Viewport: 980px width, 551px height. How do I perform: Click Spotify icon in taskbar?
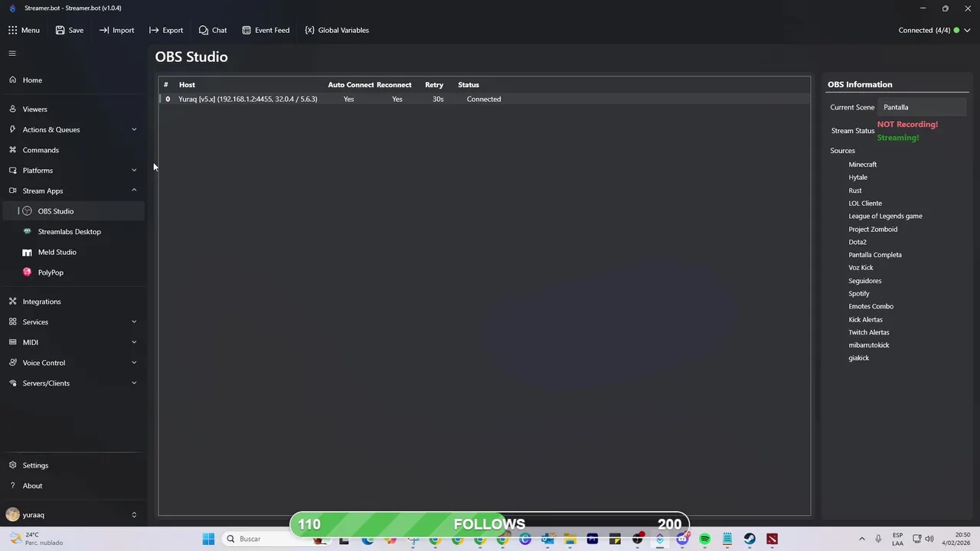point(704,539)
